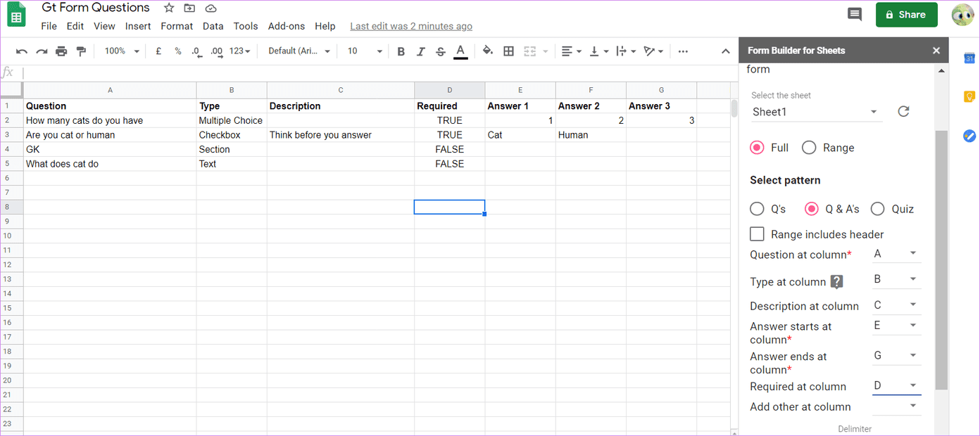
Task: Select the paint format roller
Action: (x=81, y=51)
